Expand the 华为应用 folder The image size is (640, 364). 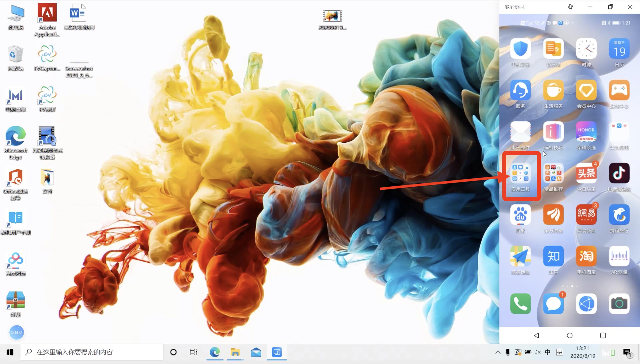click(x=619, y=132)
